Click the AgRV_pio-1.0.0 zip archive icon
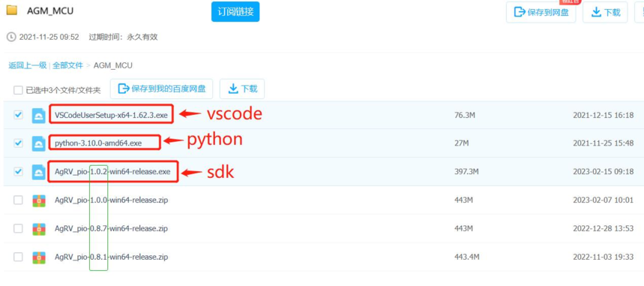 point(38,200)
